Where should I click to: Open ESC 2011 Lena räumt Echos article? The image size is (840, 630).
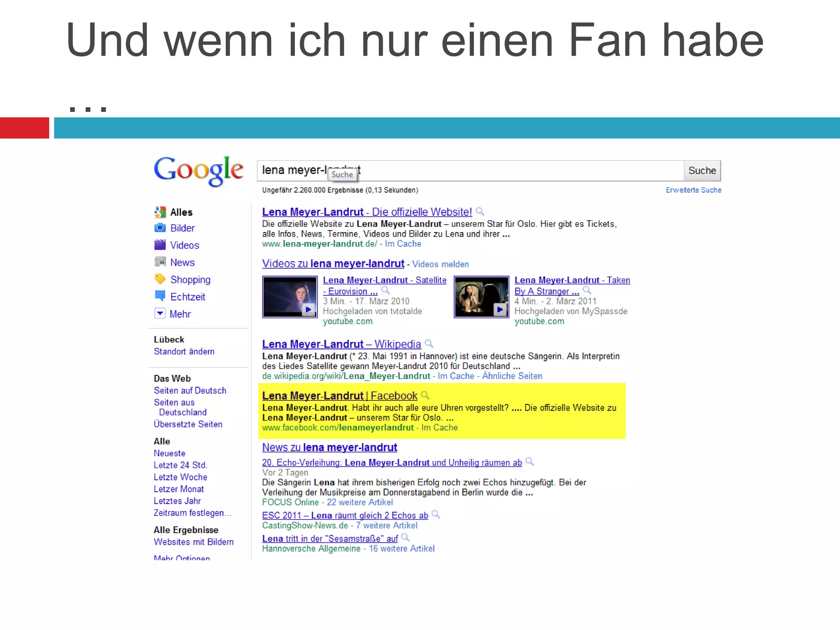coord(345,515)
